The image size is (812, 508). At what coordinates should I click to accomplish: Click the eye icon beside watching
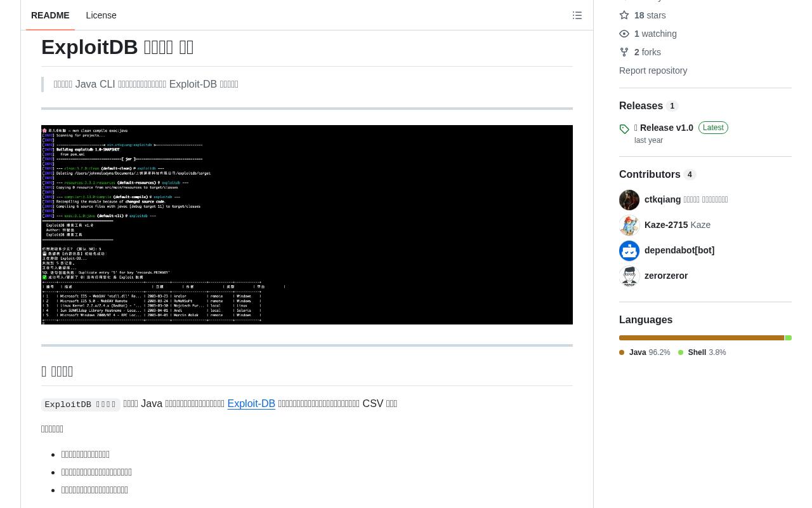[624, 34]
